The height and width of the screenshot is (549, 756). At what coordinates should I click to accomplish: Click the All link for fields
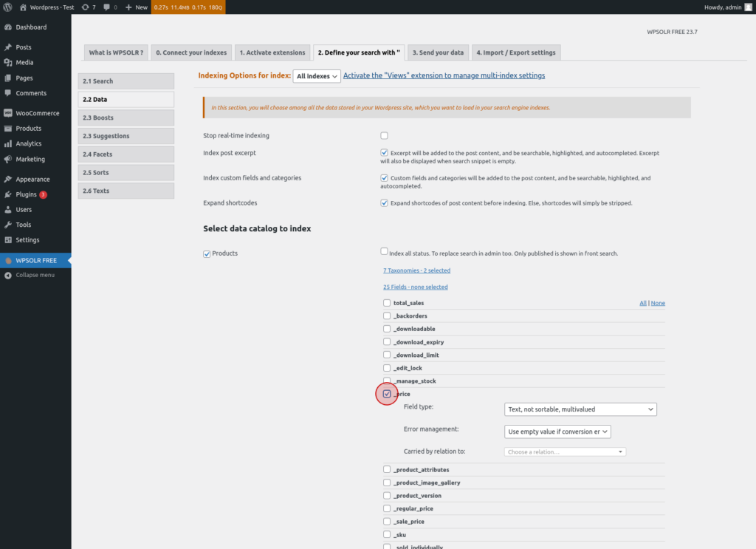[643, 304]
